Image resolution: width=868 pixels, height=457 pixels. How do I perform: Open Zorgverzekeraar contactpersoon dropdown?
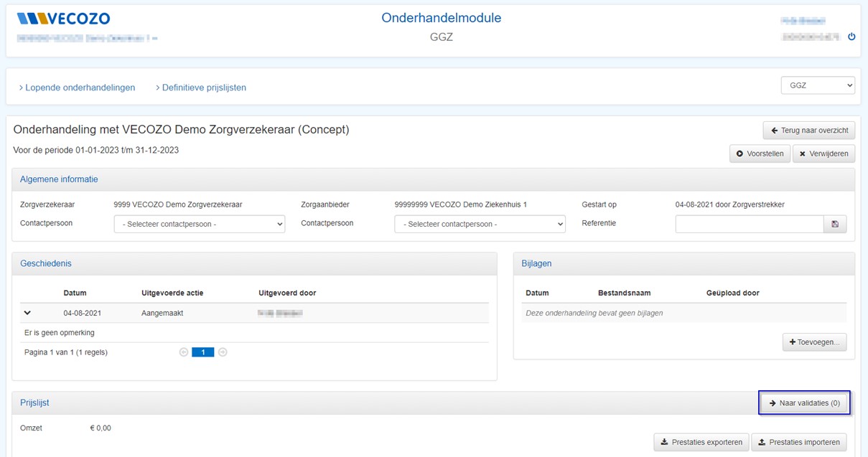(200, 224)
